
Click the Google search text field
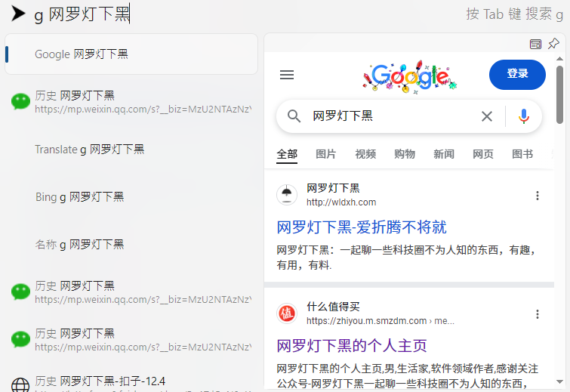(393, 116)
